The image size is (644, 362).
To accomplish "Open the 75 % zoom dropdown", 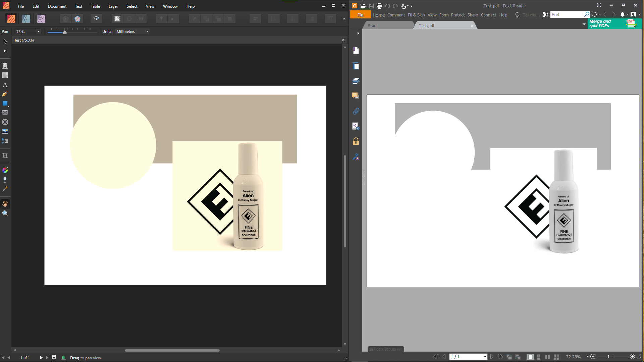I will (x=38, y=32).
